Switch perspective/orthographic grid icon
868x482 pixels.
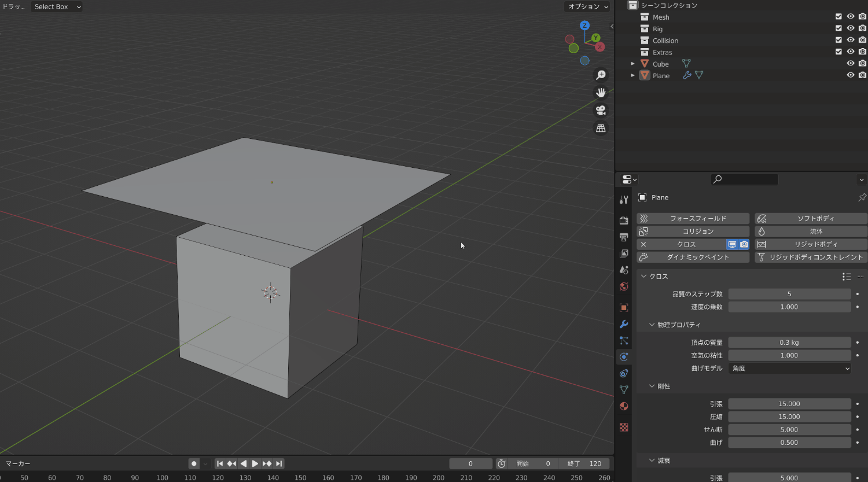click(601, 128)
